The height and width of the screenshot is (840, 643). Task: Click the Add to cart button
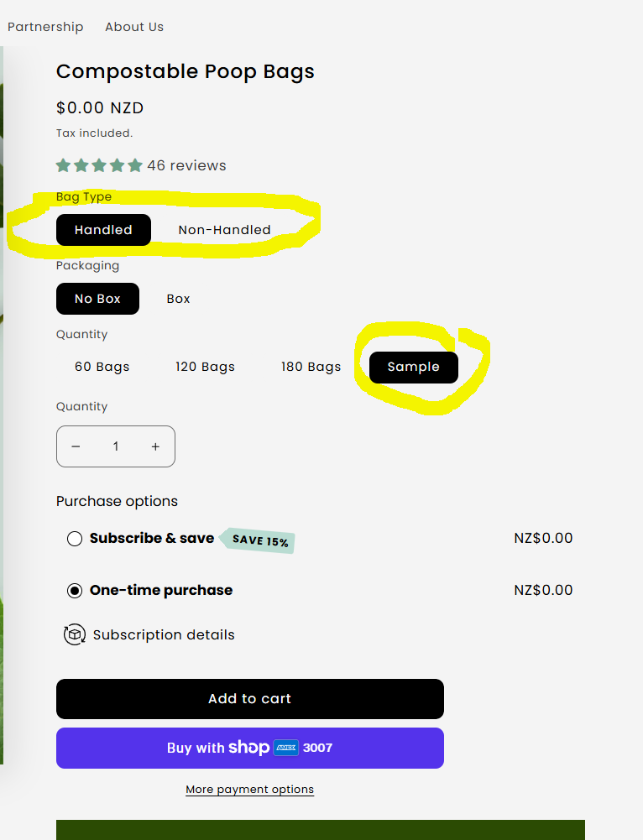250,699
